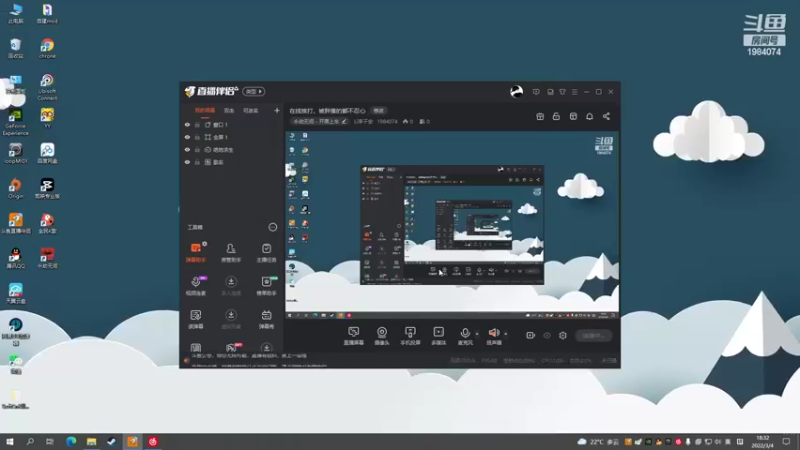Add a 多媒体 media source
The image size is (800, 450).
point(439,336)
